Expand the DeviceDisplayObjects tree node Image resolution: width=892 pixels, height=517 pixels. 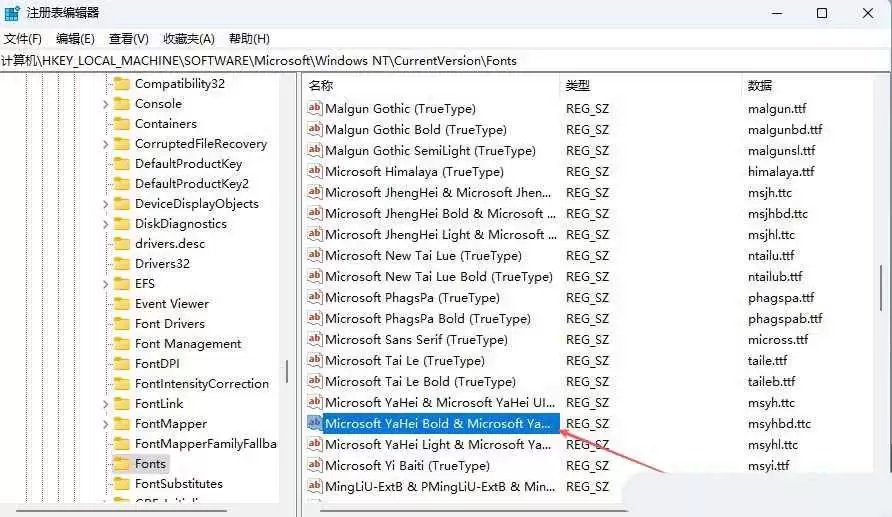click(105, 204)
